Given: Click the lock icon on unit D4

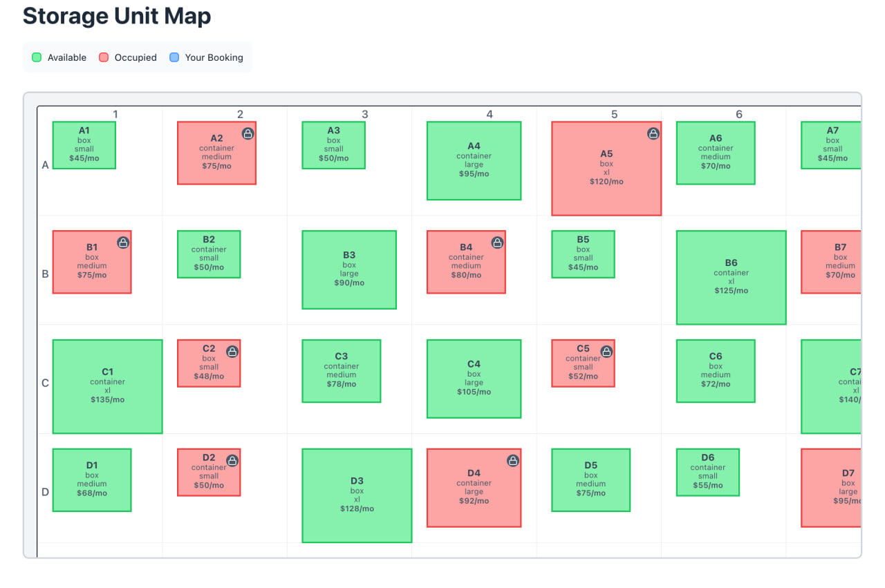Looking at the screenshot, I should [x=513, y=460].
